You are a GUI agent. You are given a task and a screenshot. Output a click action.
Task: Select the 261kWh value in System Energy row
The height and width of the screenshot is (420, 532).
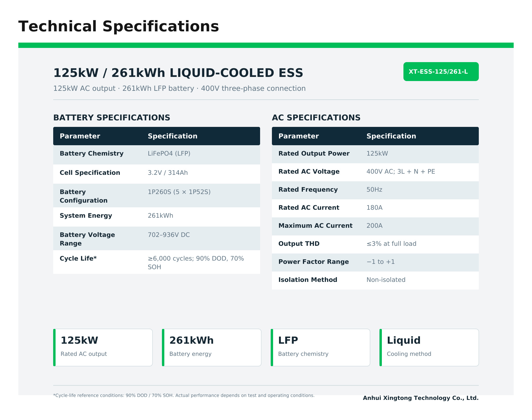[x=160, y=216]
